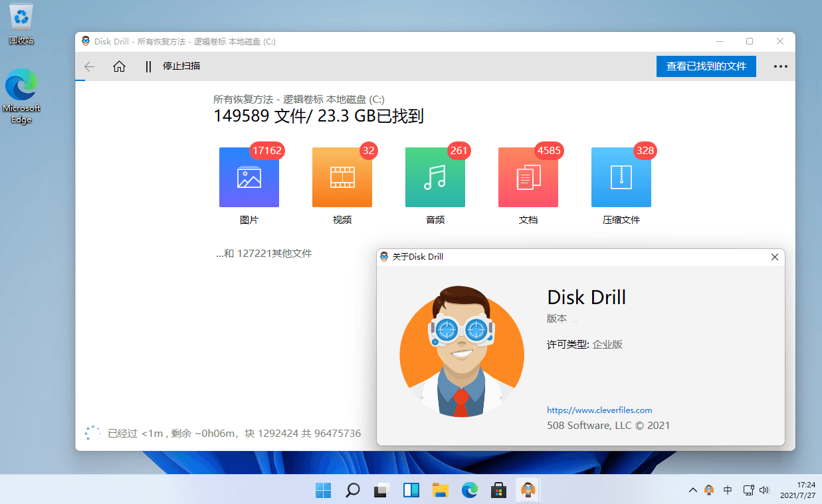822x504 pixels.
Task: Close the 关于Disk Drill dialog
Action: 775,257
